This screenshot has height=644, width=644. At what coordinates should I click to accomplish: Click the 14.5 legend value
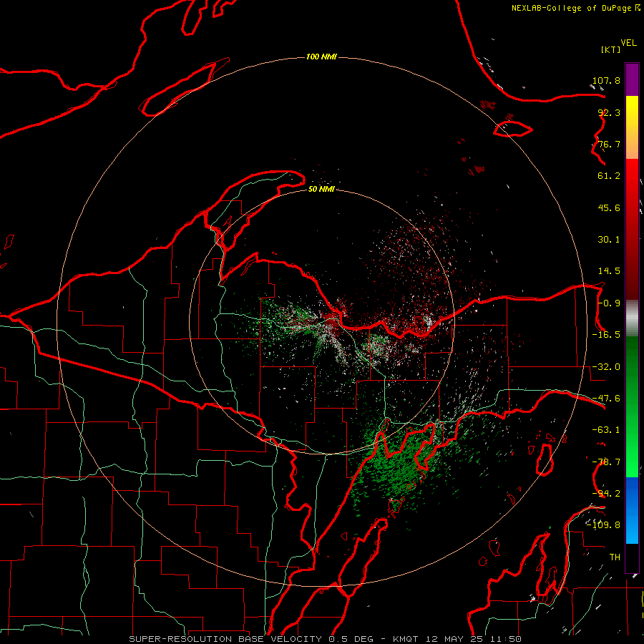click(x=609, y=271)
